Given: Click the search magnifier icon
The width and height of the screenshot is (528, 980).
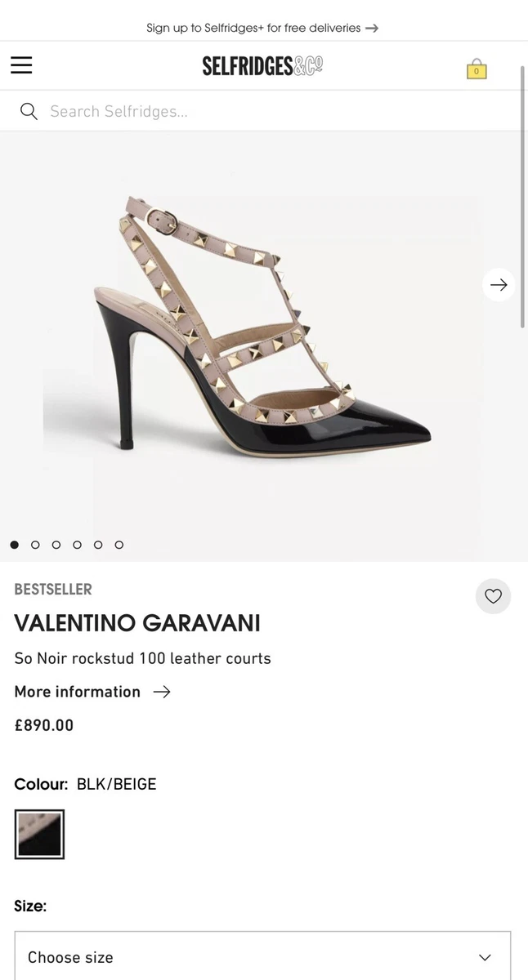Looking at the screenshot, I should 29,112.
